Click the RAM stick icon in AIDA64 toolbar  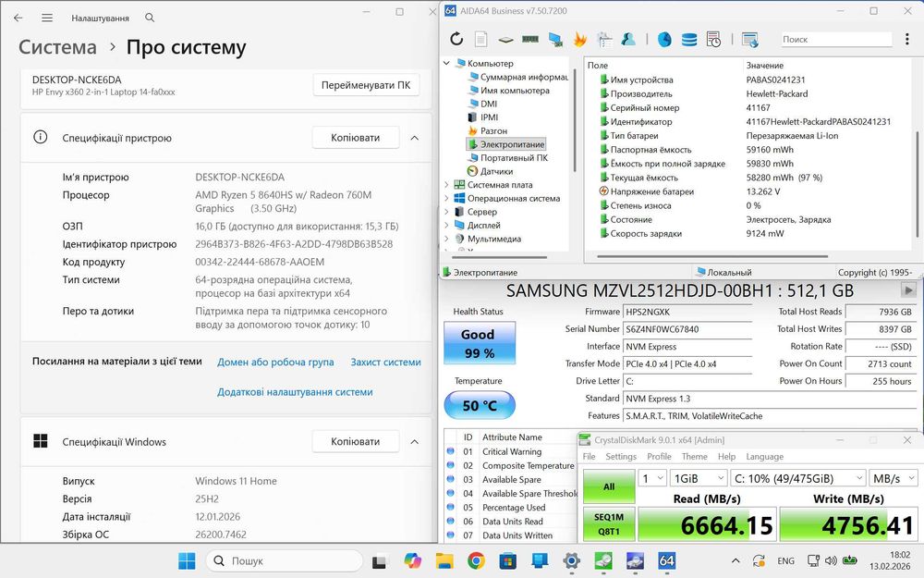530,40
